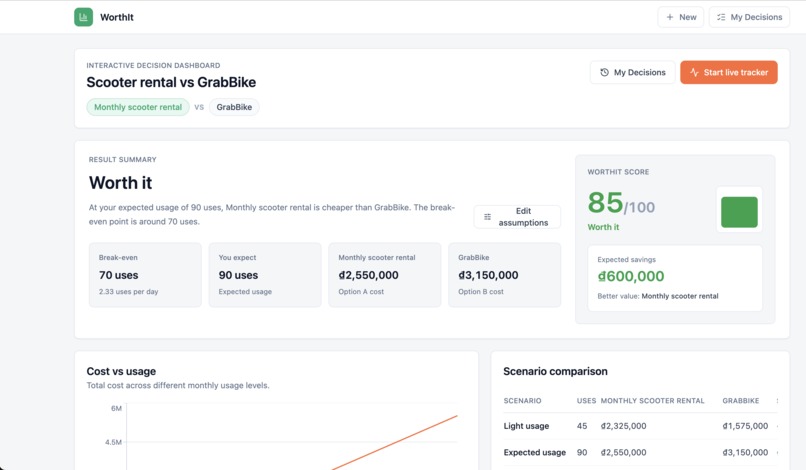Click the 6M axis label
Image resolution: width=806 pixels, height=470 pixels.
[117, 408]
